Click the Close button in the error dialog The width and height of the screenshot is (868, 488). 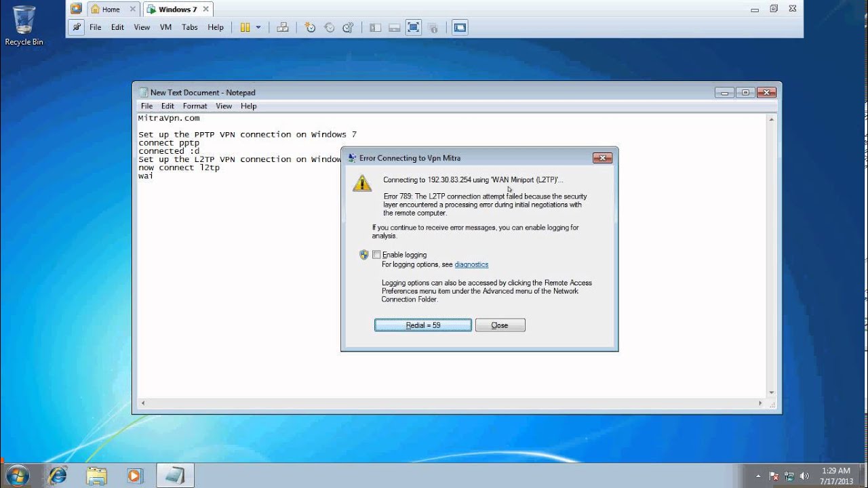click(x=500, y=325)
